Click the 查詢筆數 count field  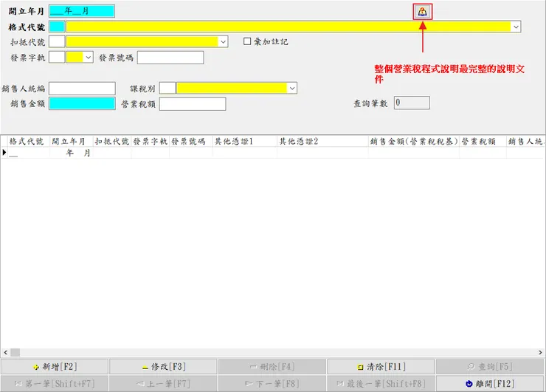pos(412,103)
